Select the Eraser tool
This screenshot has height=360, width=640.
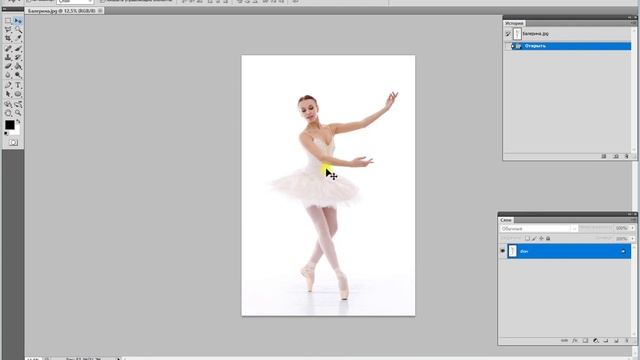coord(8,67)
